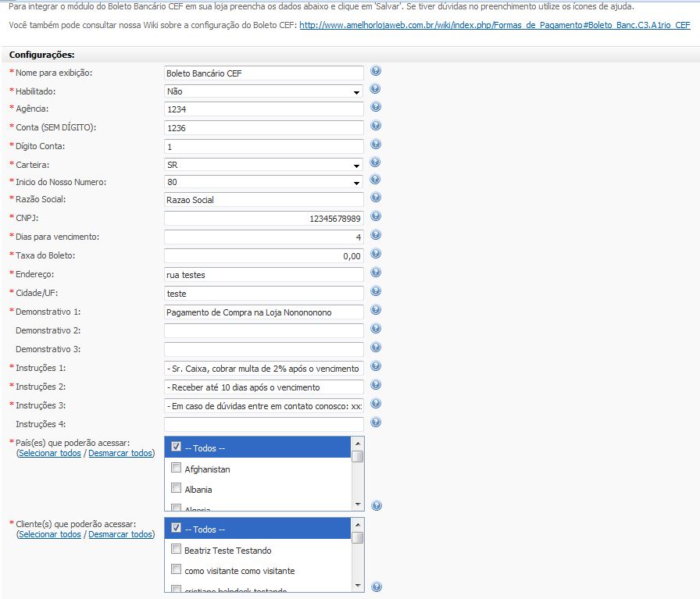This screenshot has width=700, height=599.
Task: Show help for Instruções 2 field
Action: point(376,384)
